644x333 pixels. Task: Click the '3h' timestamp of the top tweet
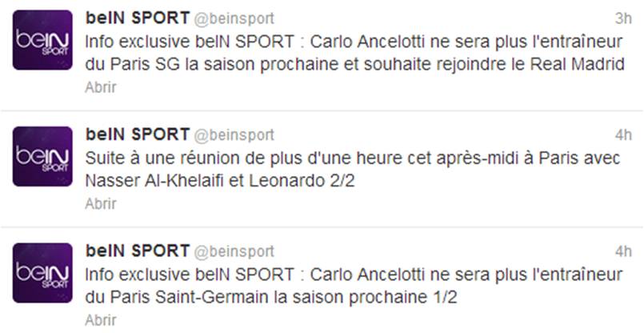(622, 18)
